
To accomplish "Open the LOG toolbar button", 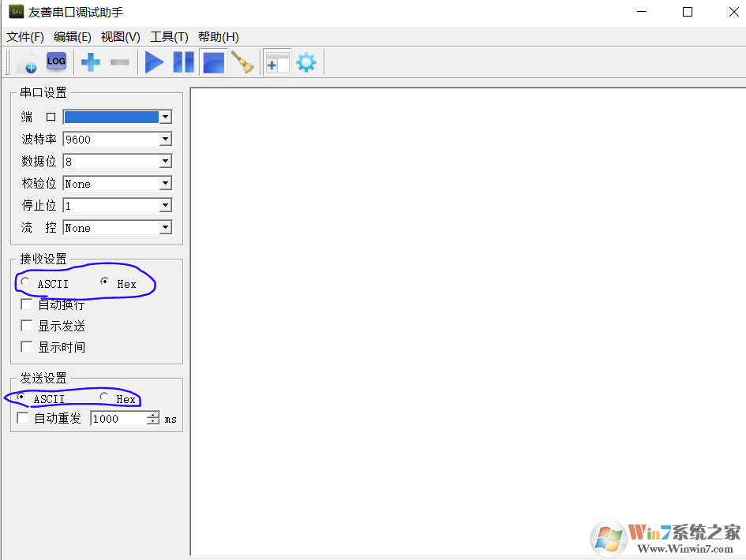I will pos(56,62).
